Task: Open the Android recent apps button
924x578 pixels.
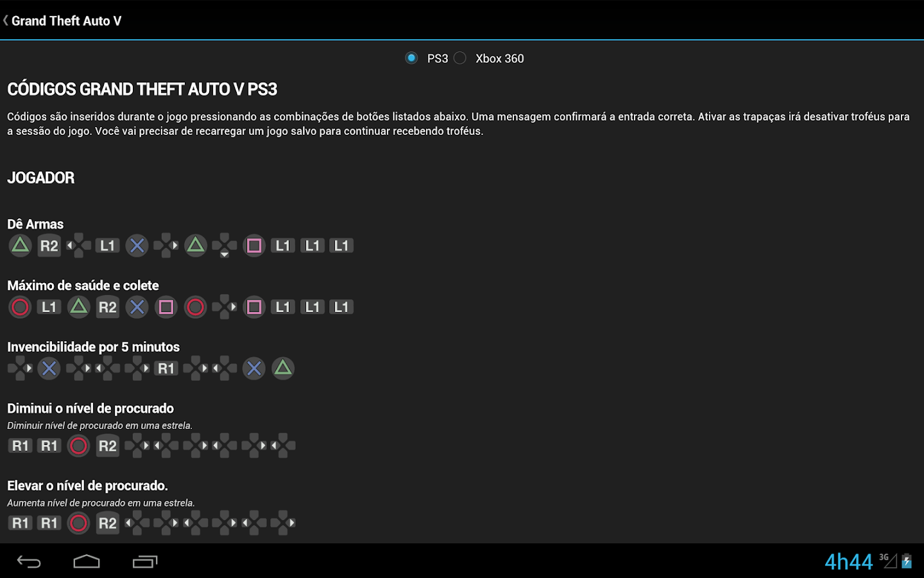Action: tap(145, 562)
